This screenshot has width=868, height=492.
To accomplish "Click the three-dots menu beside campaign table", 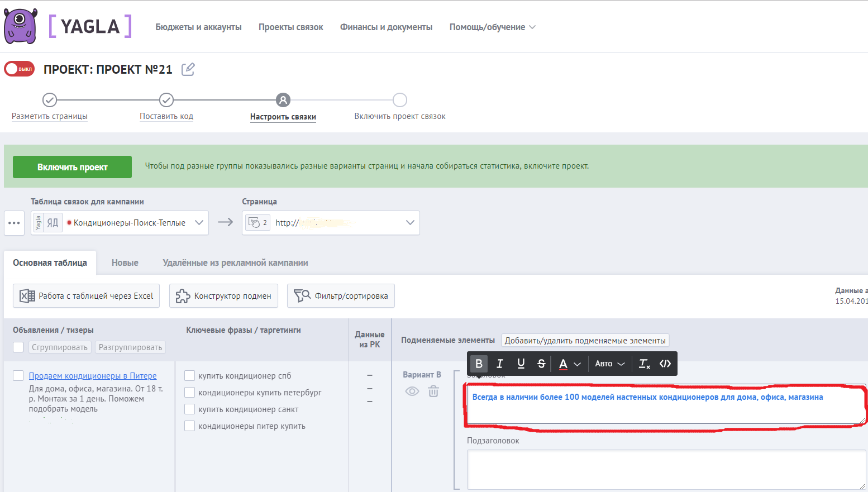I will (14, 223).
